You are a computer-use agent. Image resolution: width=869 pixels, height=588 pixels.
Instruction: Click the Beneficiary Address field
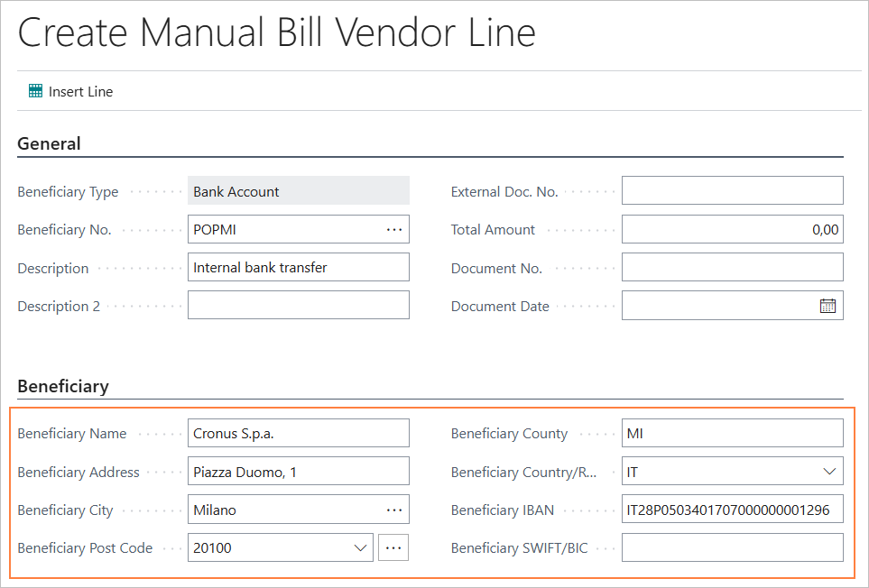click(x=298, y=472)
